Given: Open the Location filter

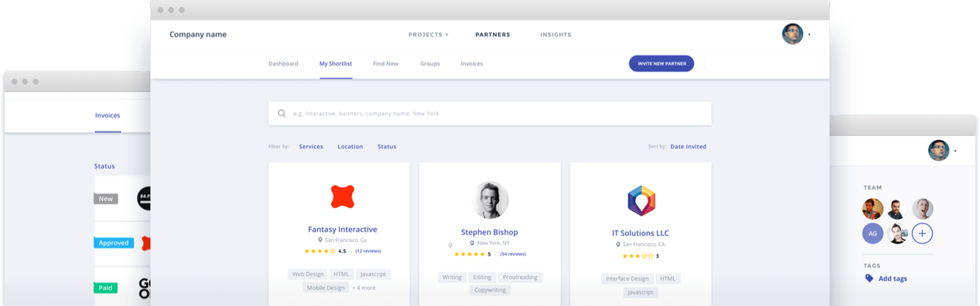Looking at the screenshot, I should (350, 146).
